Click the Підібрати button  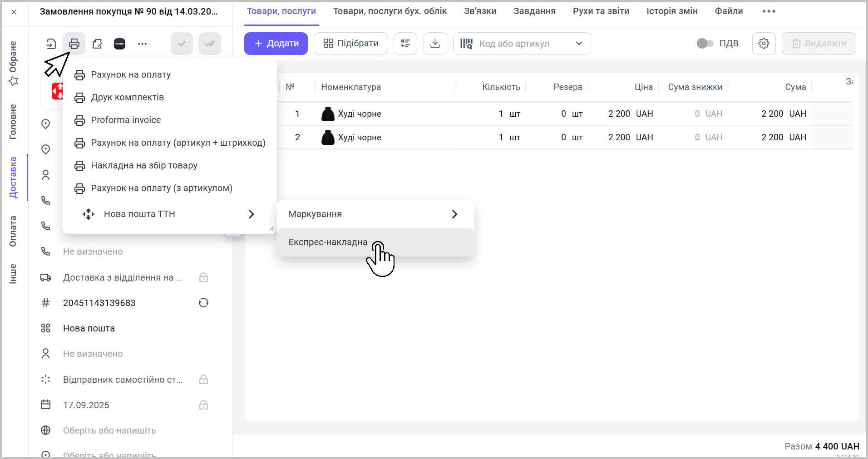pos(350,44)
